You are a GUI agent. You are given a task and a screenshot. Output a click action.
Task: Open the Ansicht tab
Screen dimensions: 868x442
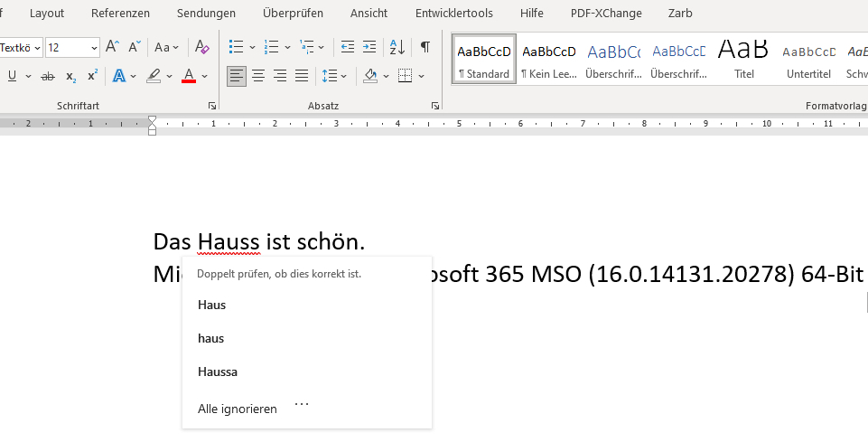(369, 14)
